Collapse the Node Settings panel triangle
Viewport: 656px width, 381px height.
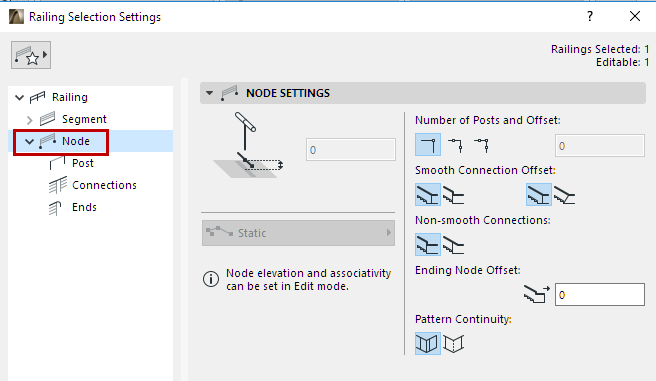tap(210, 93)
